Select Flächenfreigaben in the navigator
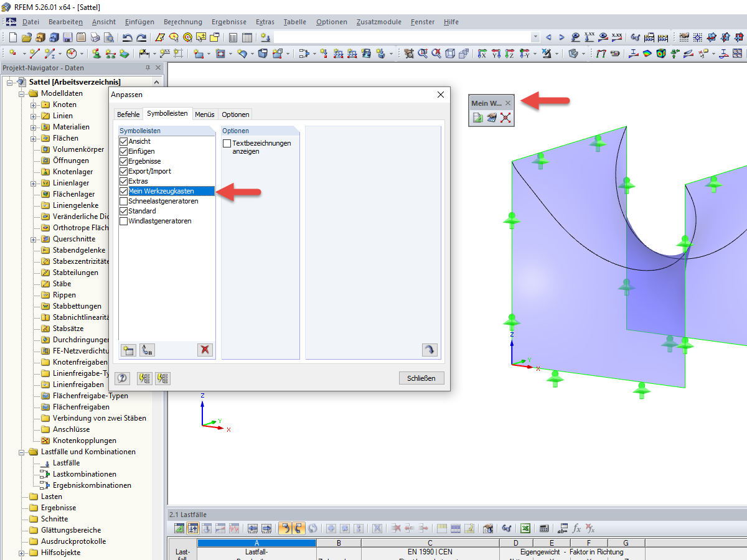This screenshot has width=747, height=560. click(81, 407)
